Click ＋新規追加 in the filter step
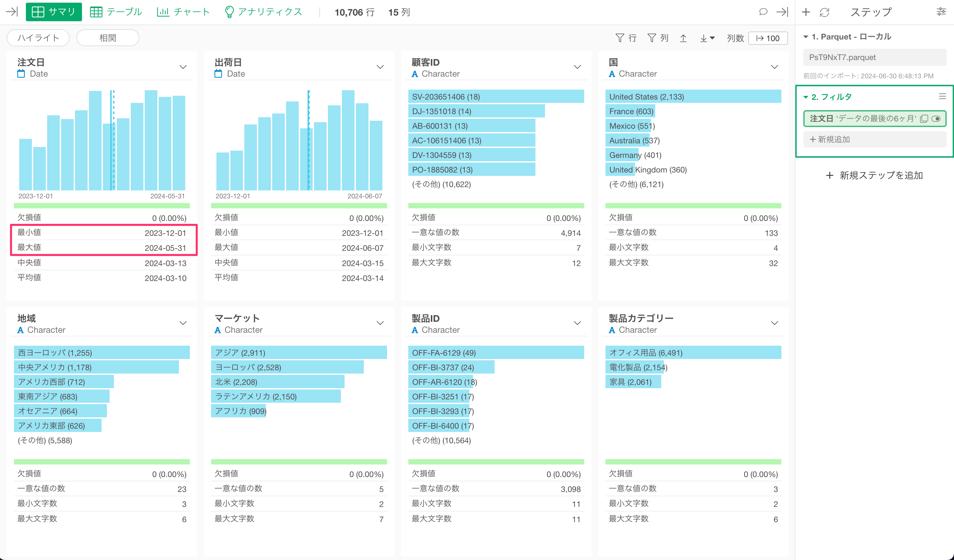This screenshot has height=560, width=954. point(874,139)
